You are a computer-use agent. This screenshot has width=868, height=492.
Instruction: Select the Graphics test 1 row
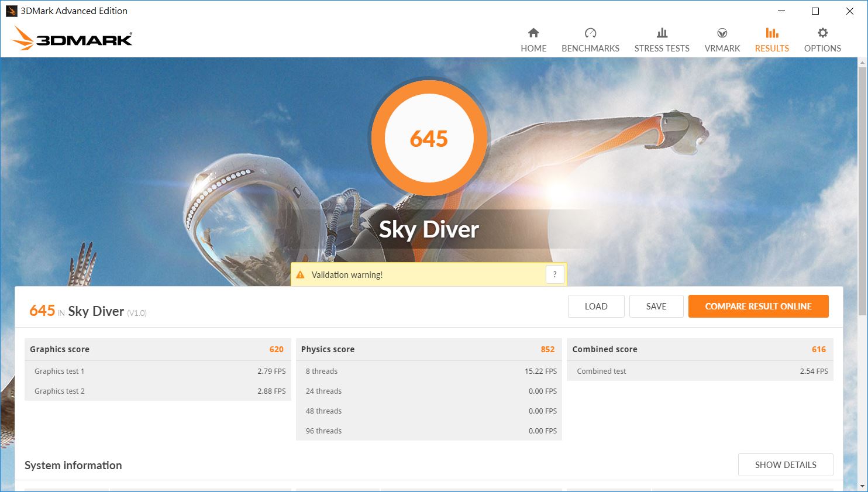tap(158, 371)
